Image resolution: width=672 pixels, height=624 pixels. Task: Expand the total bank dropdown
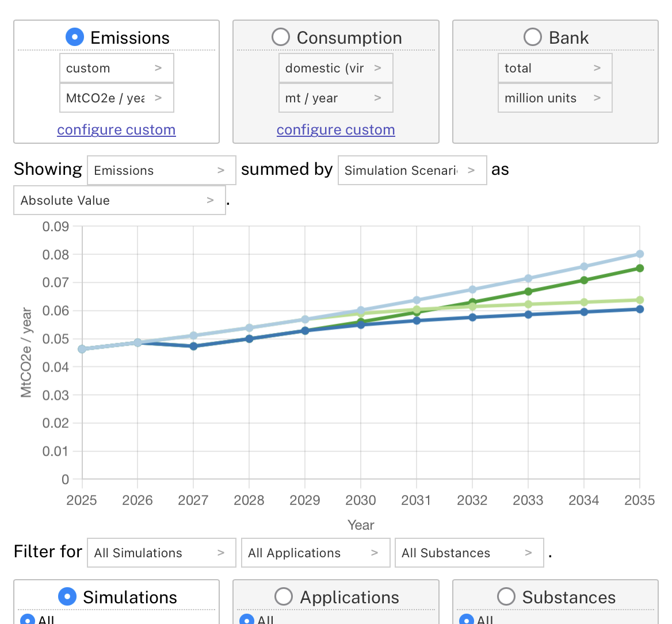point(555,67)
